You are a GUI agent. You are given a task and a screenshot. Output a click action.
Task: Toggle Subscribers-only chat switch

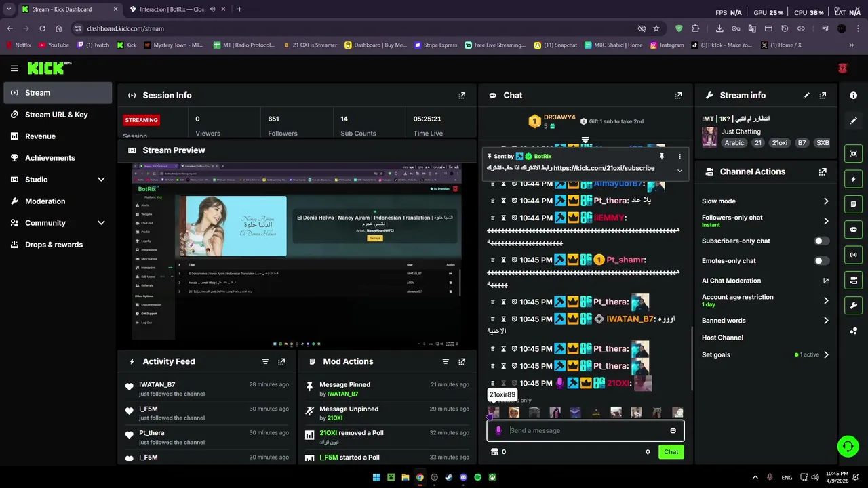click(x=821, y=241)
